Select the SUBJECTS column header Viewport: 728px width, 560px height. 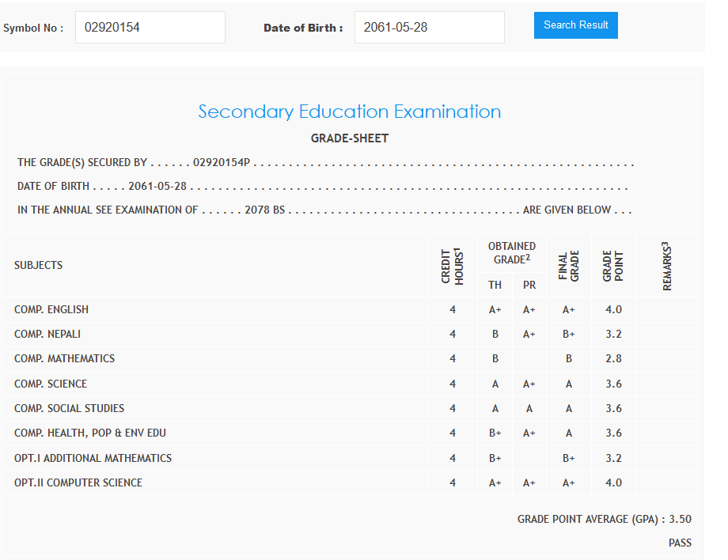click(38, 265)
